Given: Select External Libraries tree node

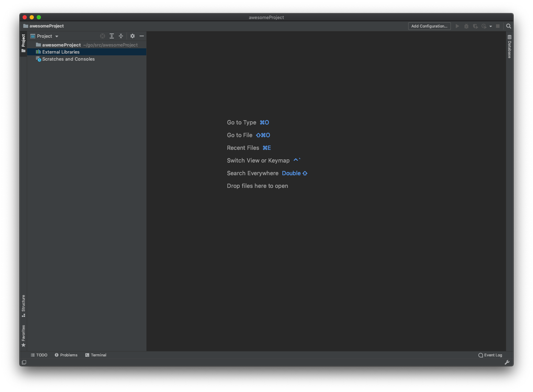Looking at the screenshot, I should [x=87, y=52].
